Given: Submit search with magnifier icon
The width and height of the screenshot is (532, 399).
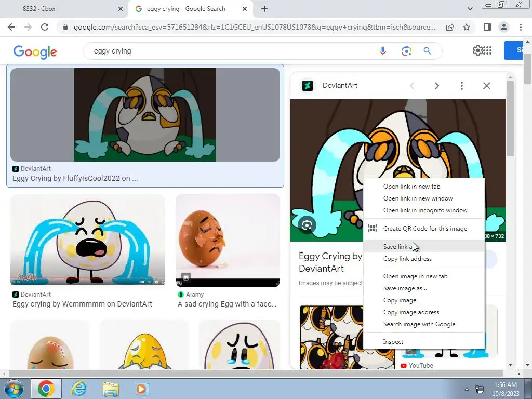Looking at the screenshot, I should click(x=427, y=51).
